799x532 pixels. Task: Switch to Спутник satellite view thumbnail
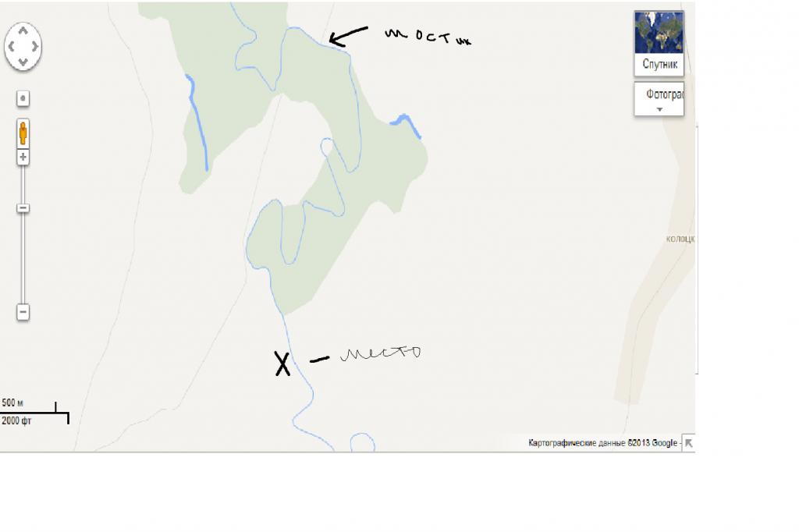[659, 44]
